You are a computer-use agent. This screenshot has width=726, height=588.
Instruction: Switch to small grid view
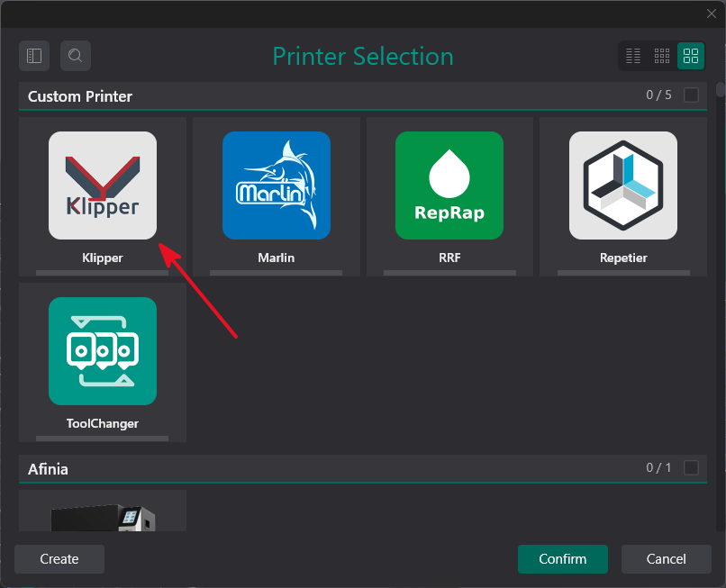662,56
